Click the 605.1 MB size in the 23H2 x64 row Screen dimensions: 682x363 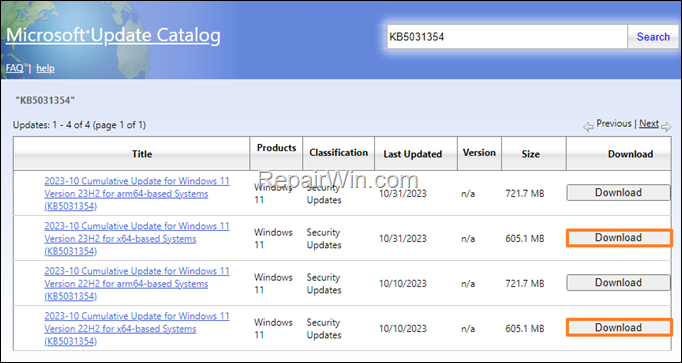click(525, 239)
